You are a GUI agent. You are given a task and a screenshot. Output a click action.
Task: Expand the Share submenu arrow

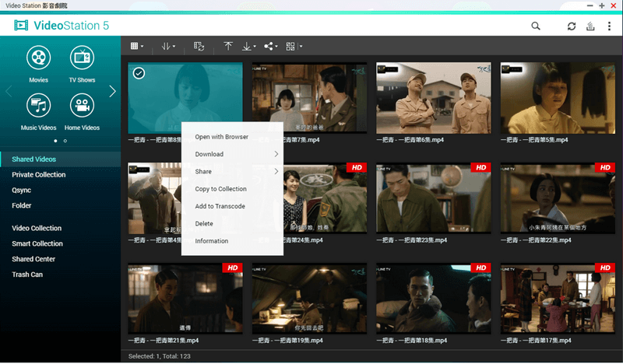click(x=276, y=171)
